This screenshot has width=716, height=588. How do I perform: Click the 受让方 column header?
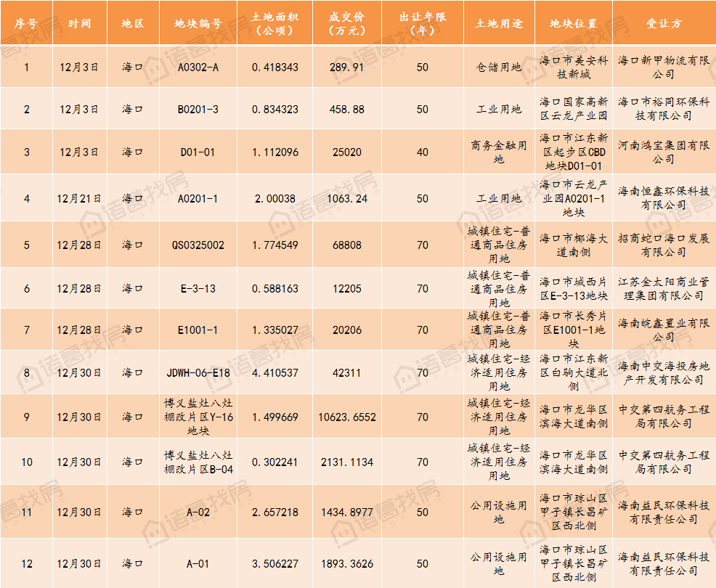click(664, 23)
